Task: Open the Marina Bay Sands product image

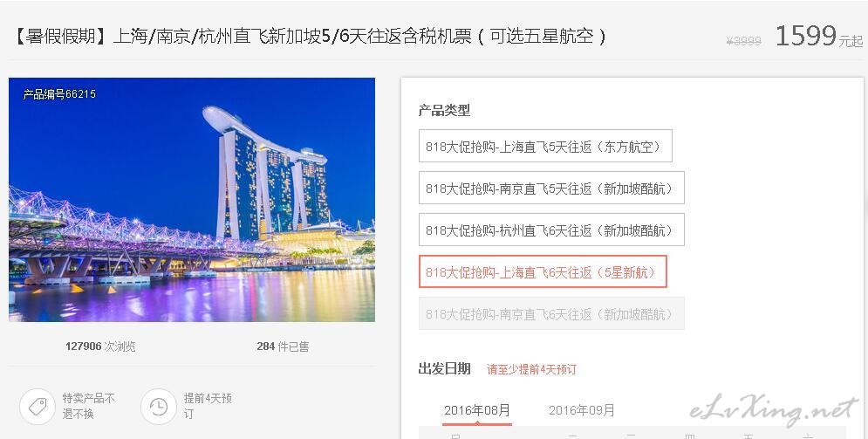Action: click(x=192, y=200)
